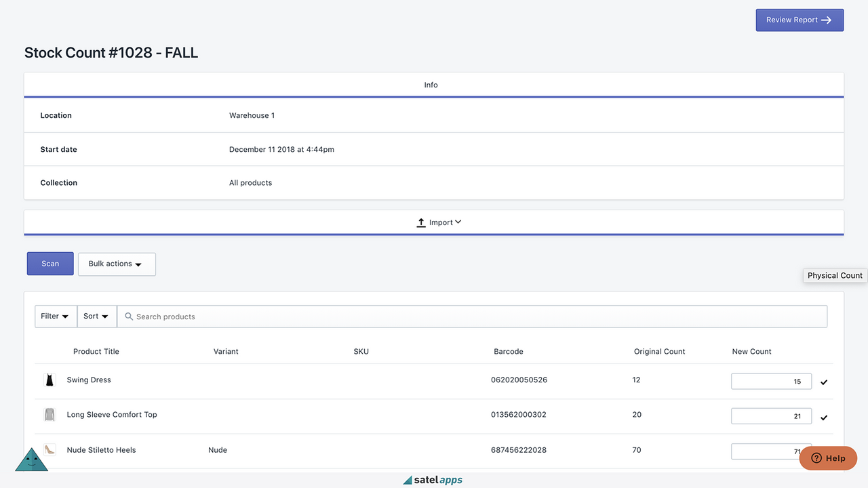Click the Nude Stiletto Heels thumbnail
The image size is (868, 488).
(x=50, y=449)
